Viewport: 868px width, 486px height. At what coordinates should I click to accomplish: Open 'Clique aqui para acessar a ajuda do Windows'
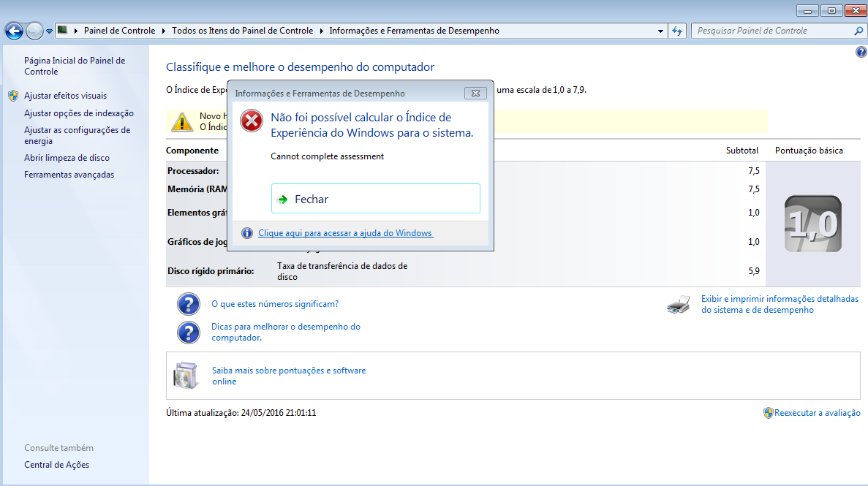click(x=345, y=233)
